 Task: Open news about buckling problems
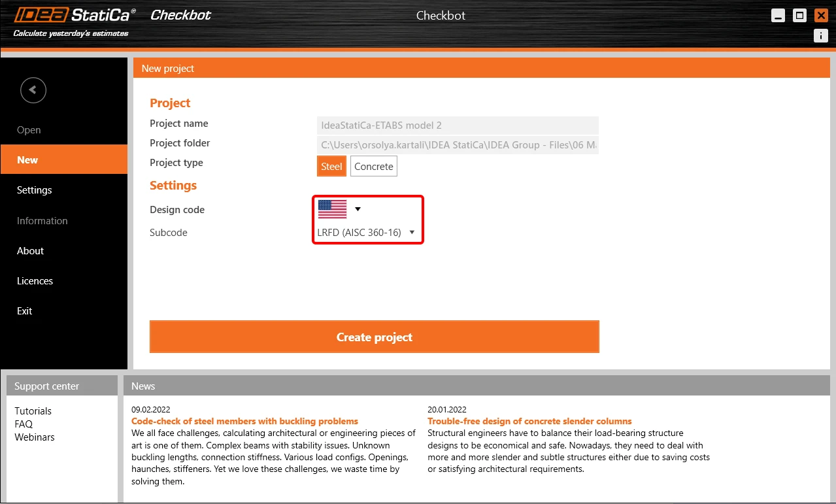pyautogui.click(x=244, y=421)
